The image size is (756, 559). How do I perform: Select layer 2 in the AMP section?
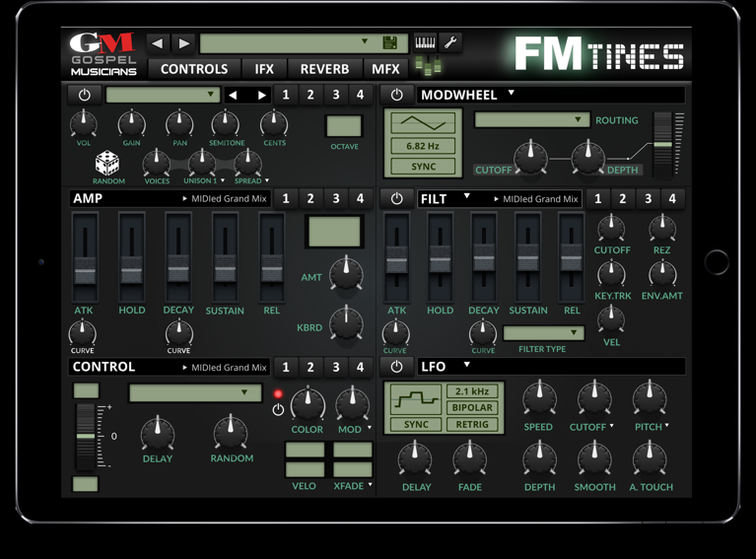coord(310,199)
